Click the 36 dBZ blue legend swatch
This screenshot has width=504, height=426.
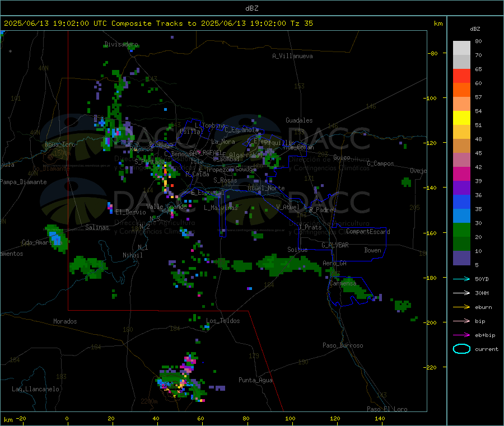coord(461,202)
